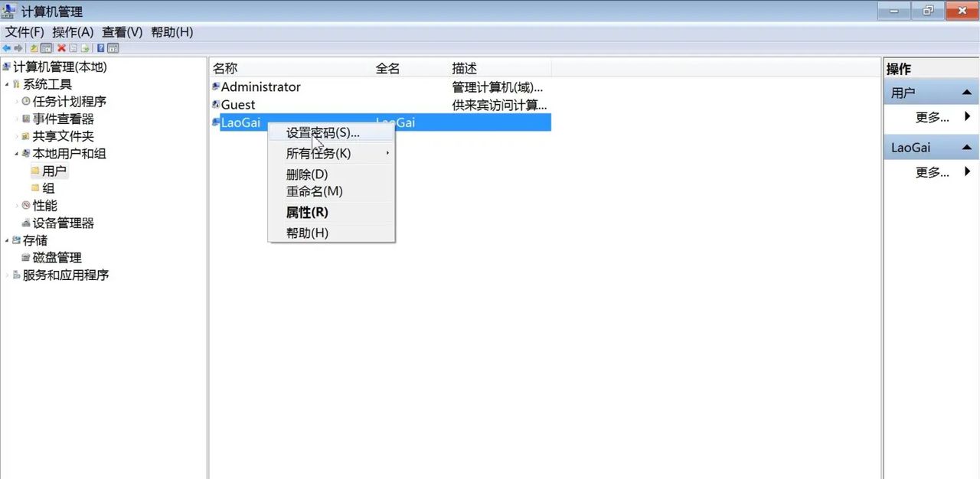The image size is (980, 479).
Task: Click the Export list toolbar icon
Action: (x=85, y=47)
